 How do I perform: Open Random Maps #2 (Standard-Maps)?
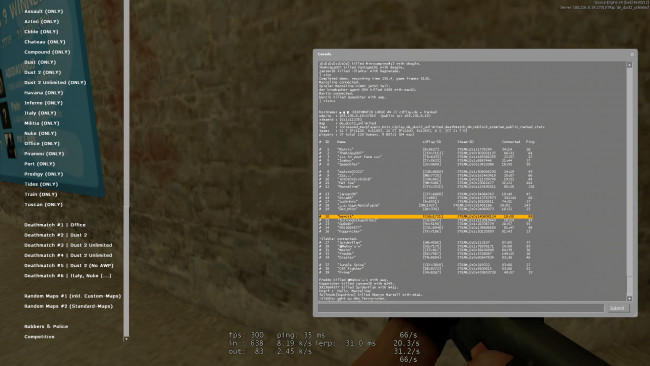pos(68,306)
